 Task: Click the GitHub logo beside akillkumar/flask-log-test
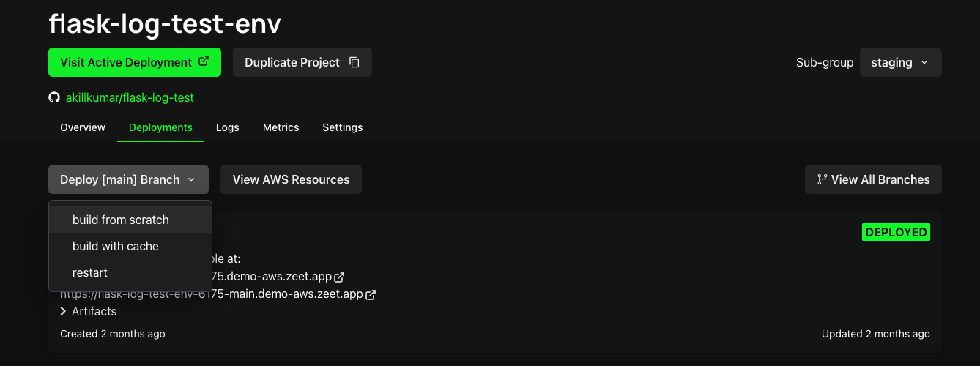coord(53,97)
